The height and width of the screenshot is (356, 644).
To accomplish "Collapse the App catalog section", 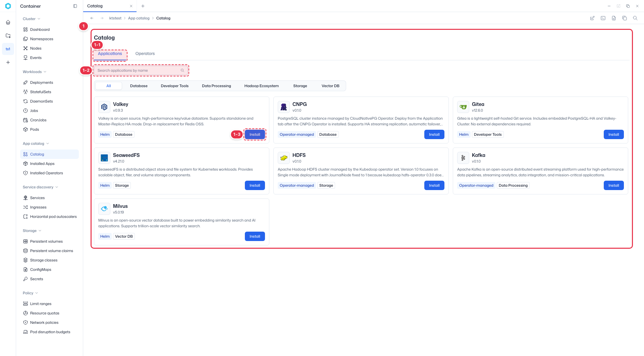I will 36,143.
